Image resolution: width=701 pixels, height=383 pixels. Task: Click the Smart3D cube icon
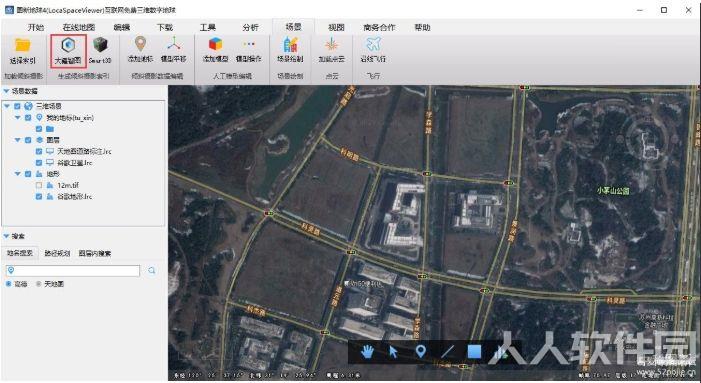pos(100,45)
